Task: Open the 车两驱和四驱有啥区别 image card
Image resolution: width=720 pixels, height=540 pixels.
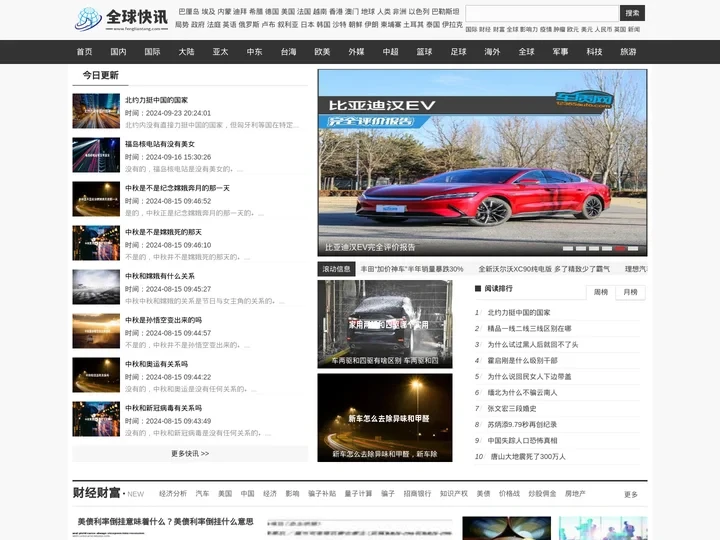Action: (x=385, y=324)
